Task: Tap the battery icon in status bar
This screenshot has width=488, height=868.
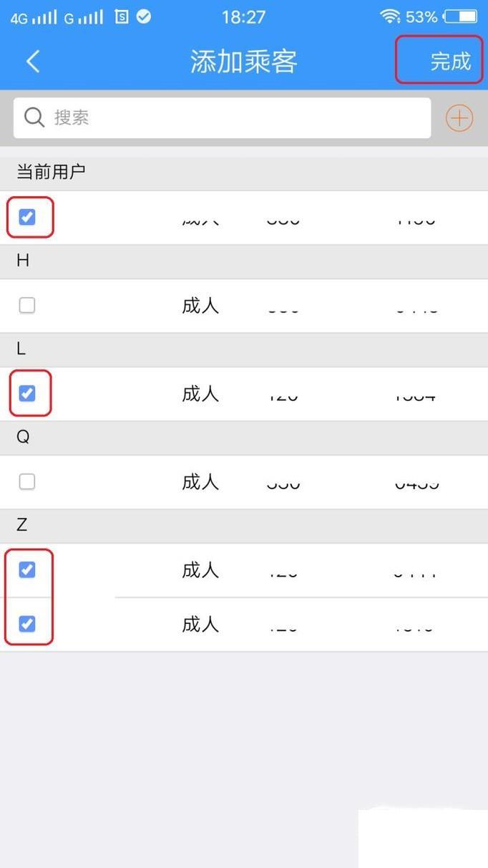Action: click(x=460, y=16)
